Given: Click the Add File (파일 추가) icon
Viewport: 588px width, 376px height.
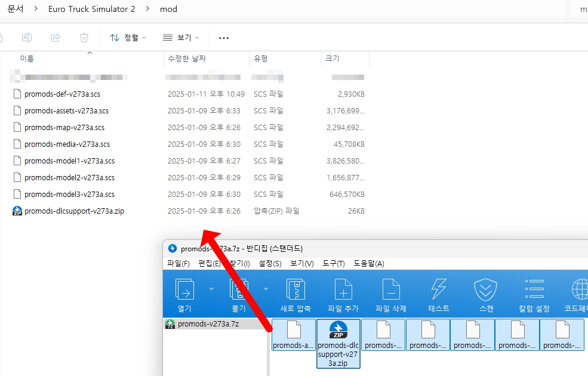Looking at the screenshot, I should [343, 291].
